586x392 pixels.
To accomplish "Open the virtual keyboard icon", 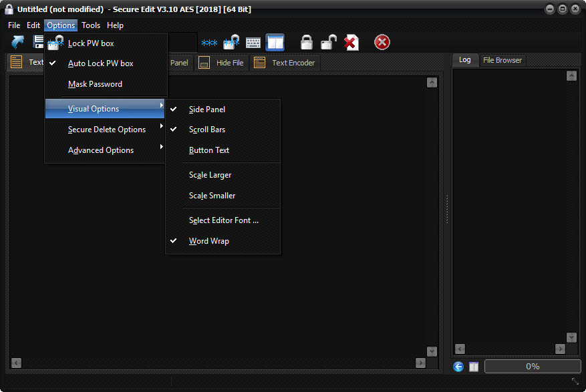I will click(x=253, y=43).
